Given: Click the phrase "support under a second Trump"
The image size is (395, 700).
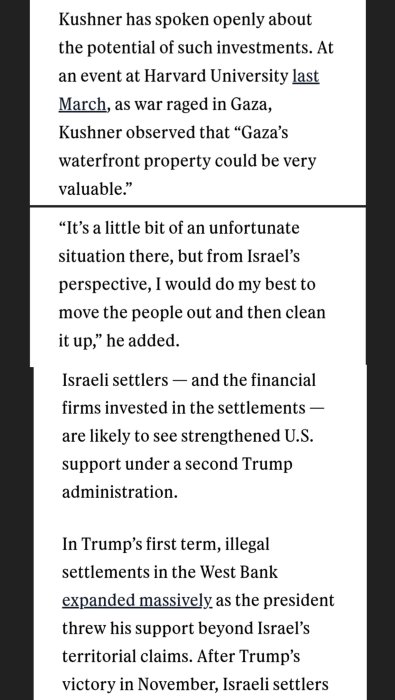Looking at the screenshot, I should pyautogui.click(x=177, y=464).
